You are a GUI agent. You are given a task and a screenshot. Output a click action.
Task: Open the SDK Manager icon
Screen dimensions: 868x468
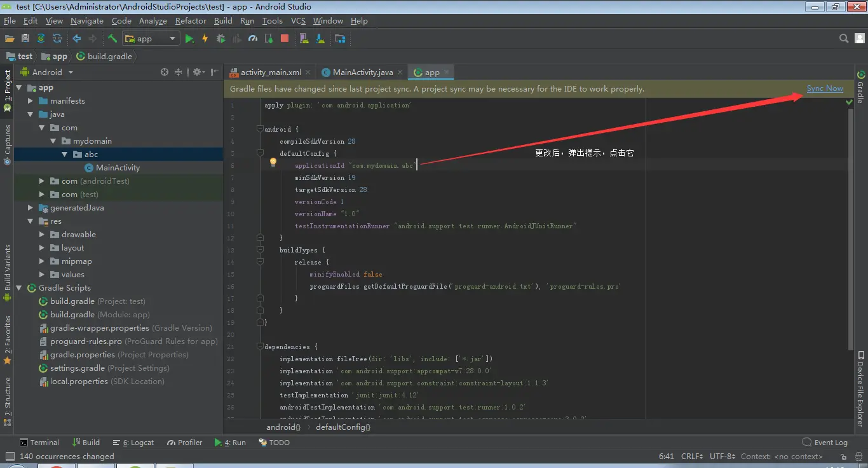[x=320, y=39]
